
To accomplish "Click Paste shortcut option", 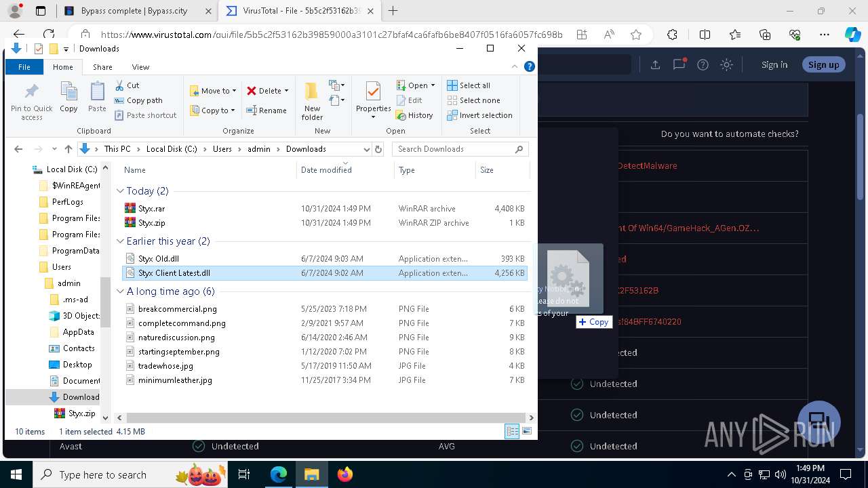I will click(x=146, y=115).
